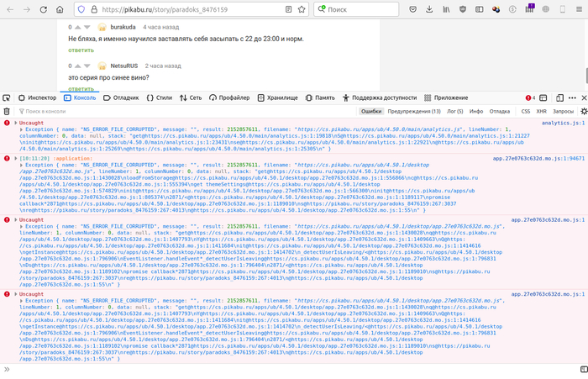Select iframe target document icon
This screenshot has width=588, height=379.
[x=543, y=97]
